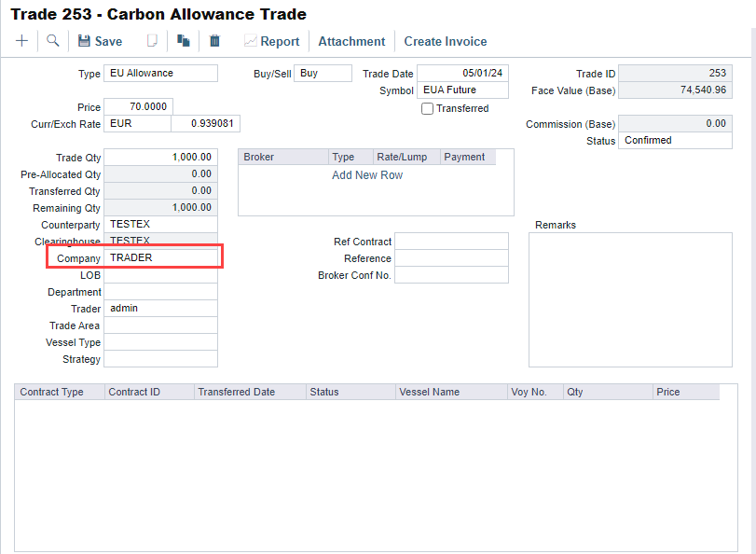756x554 pixels.
Task: Click the trash can delete icon
Action: click(x=214, y=41)
